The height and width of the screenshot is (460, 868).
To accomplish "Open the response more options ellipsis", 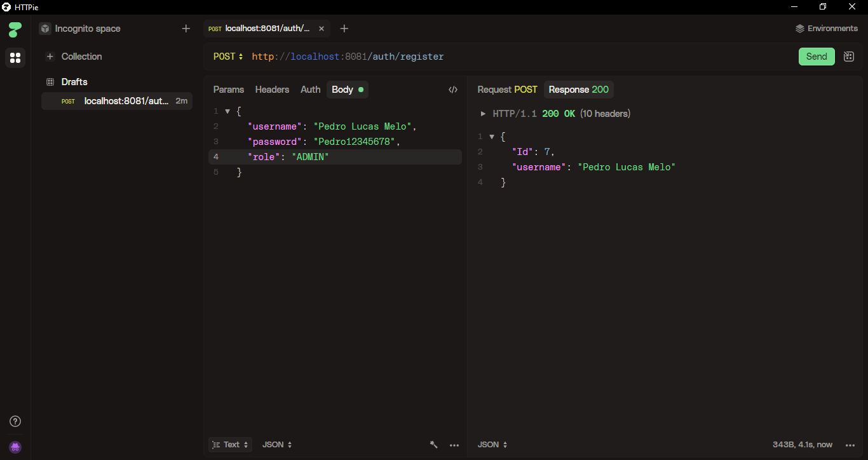I will (x=850, y=445).
